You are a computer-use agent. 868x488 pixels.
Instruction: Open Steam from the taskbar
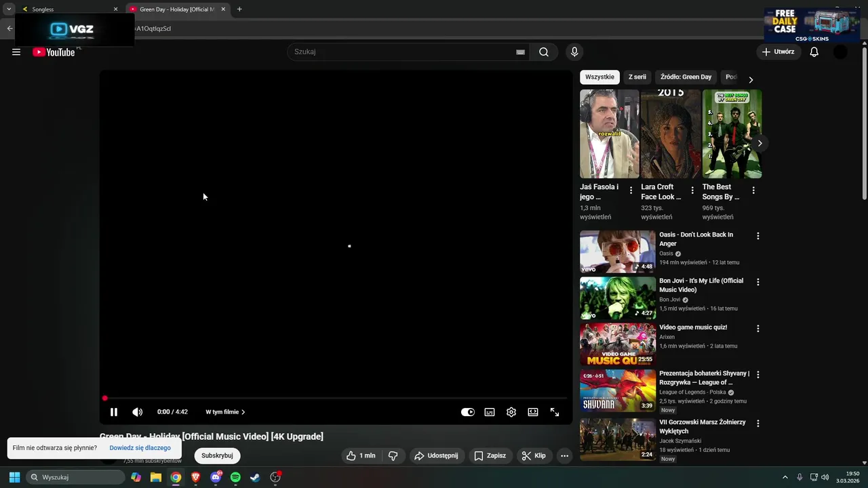[x=255, y=477]
